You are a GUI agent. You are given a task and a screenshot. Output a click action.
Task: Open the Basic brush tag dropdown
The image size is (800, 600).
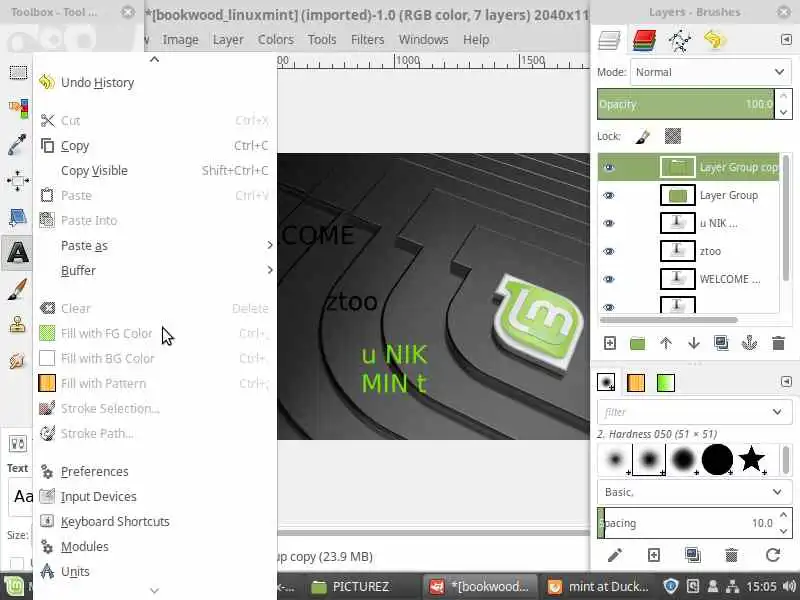[x=695, y=492]
